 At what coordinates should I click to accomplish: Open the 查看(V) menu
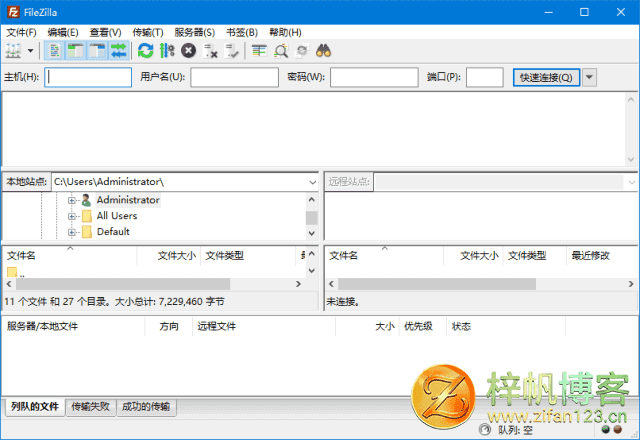click(105, 32)
